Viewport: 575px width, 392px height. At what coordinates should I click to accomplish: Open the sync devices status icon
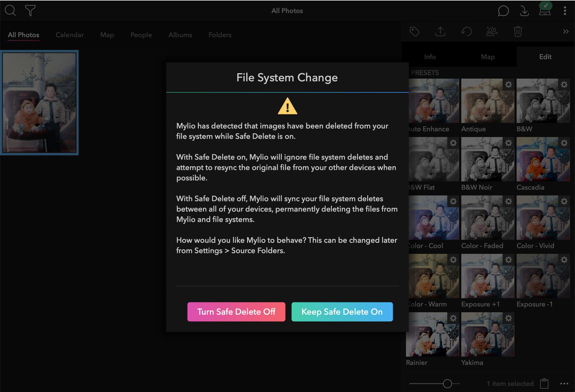pos(545,11)
